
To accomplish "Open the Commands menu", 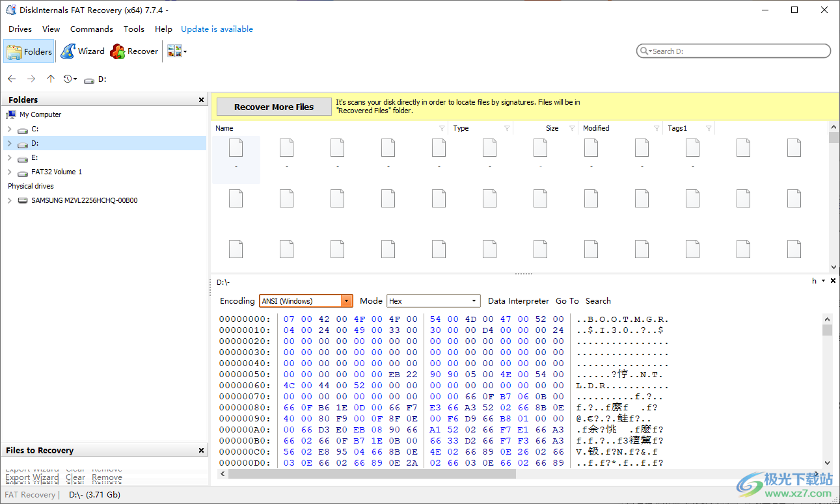I will pyautogui.click(x=91, y=29).
